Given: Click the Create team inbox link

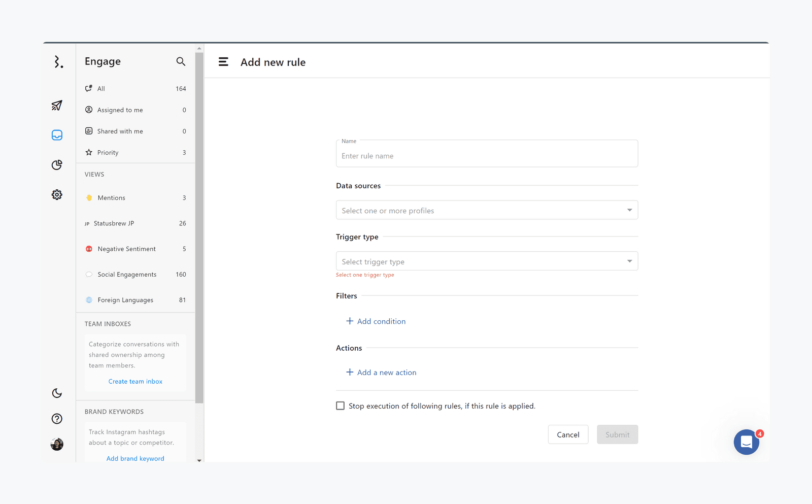Looking at the screenshot, I should click(136, 382).
